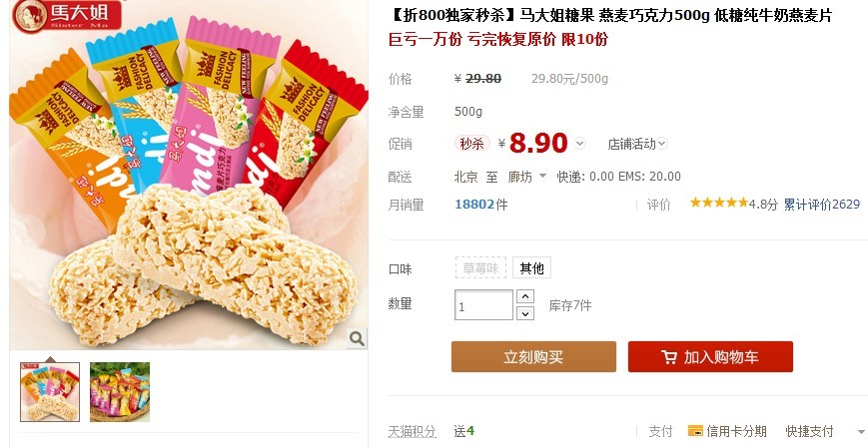Viewport: 868px width, 448px height.
Task: Open the 店铺活动 dropdown
Action: click(637, 144)
